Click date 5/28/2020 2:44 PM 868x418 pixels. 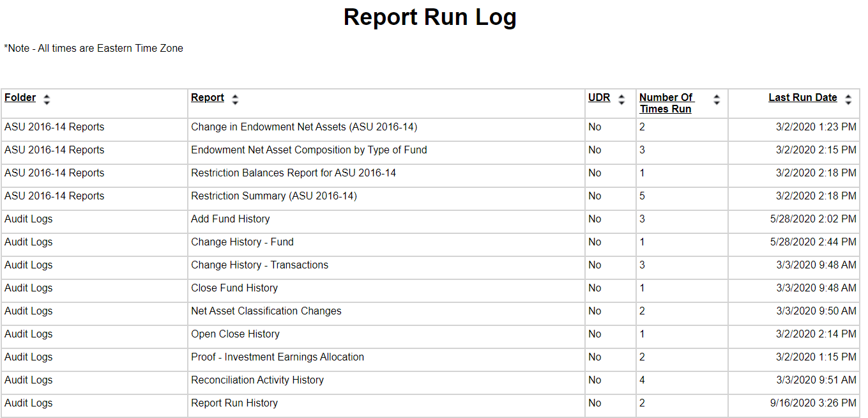click(x=813, y=242)
